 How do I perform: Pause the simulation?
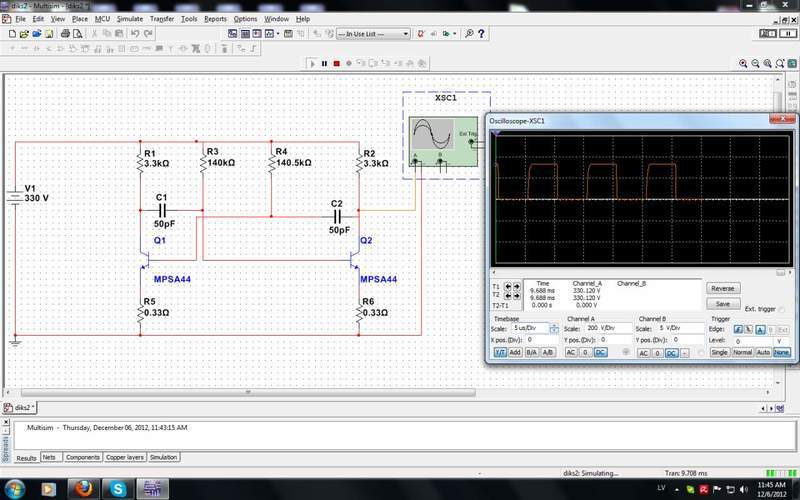tap(324, 63)
